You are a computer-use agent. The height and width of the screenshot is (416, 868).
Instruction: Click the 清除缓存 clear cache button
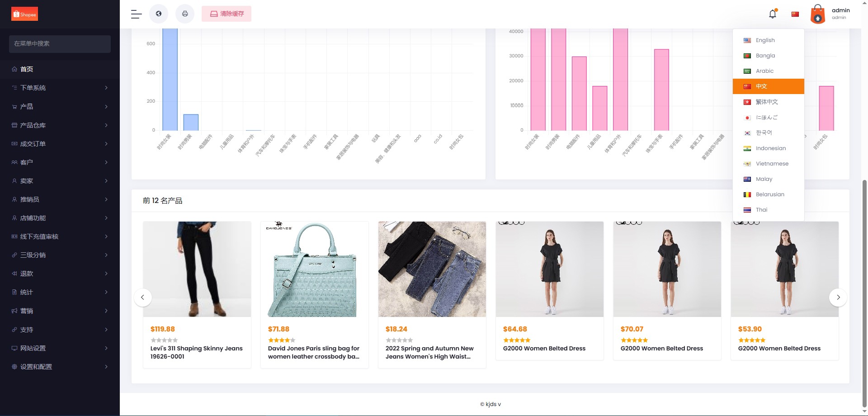(x=226, y=14)
